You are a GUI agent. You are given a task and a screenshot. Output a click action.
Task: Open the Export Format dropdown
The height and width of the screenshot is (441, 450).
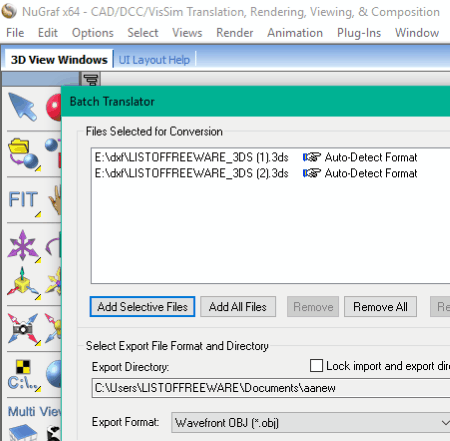coord(311,423)
